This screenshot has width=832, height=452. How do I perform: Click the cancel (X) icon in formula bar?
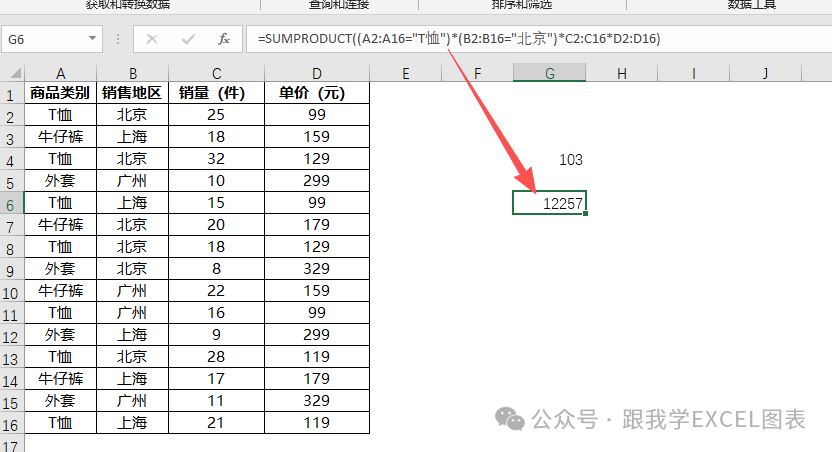(152, 39)
